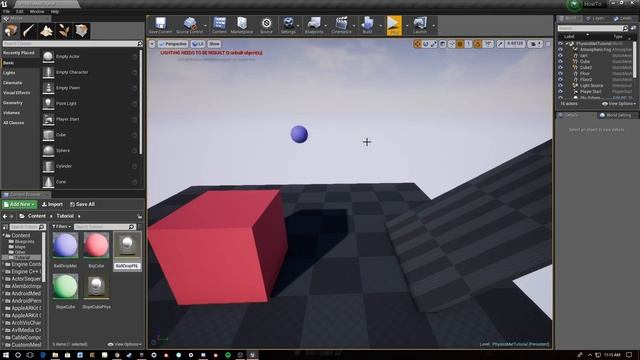Select the rotate gizmo icon in viewport
This screenshot has height=360, width=640.
[x=426, y=44]
